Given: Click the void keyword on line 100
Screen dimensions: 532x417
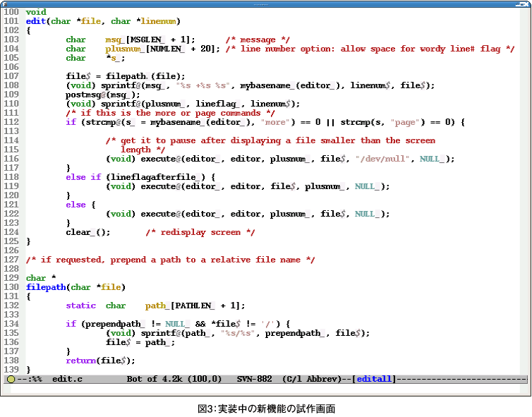Looking at the screenshot, I should pyautogui.click(x=36, y=12).
